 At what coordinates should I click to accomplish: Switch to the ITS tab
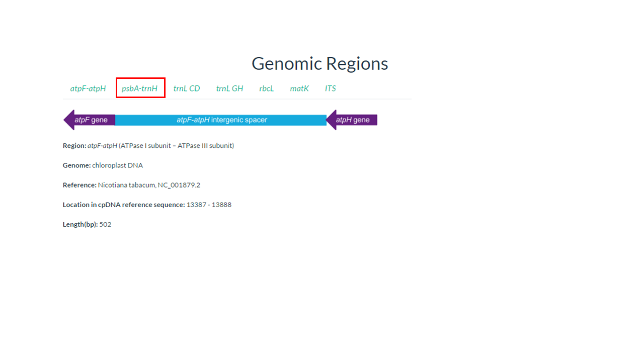[330, 88]
